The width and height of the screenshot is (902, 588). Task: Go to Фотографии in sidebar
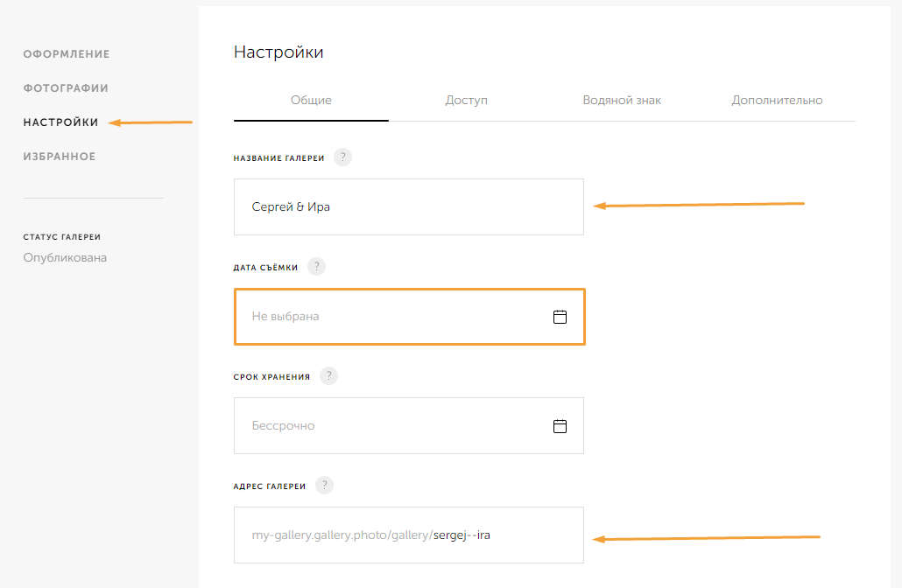(67, 88)
